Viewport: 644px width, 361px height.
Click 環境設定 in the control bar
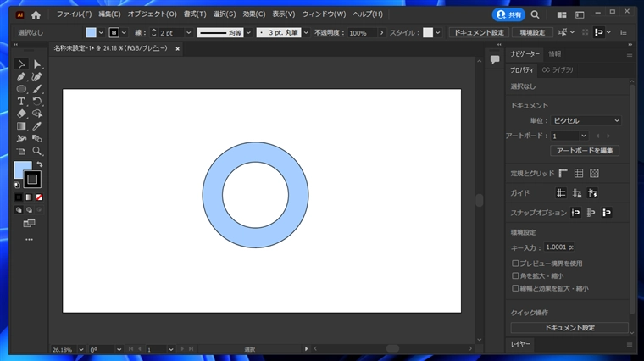[532, 32]
